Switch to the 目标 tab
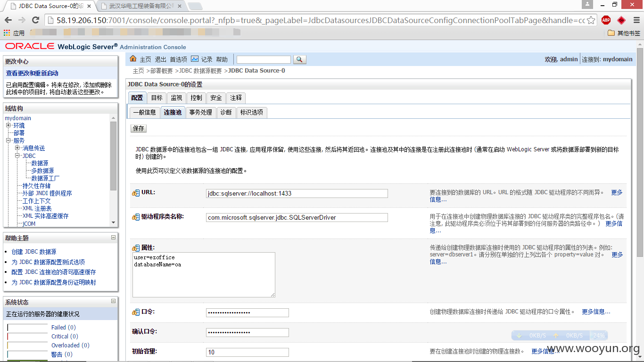The width and height of the screenshot is (644, 362). coord(157,98)
